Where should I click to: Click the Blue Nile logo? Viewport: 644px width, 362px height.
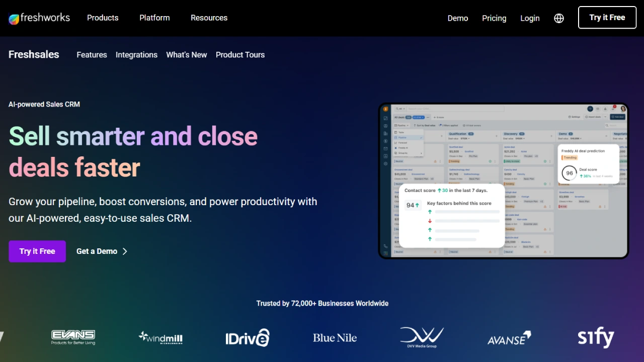pyautogui.click(x=335, y=338)
